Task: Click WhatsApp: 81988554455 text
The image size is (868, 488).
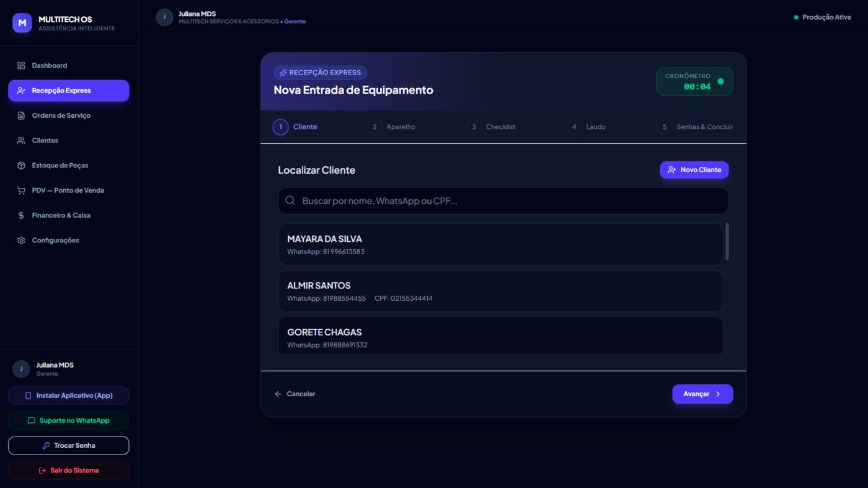Action: click(326, 299)
